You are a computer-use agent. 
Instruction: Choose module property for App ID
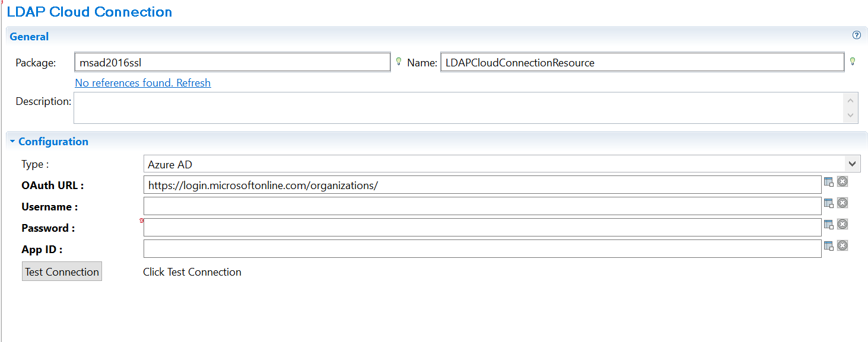tap(829, 246)
